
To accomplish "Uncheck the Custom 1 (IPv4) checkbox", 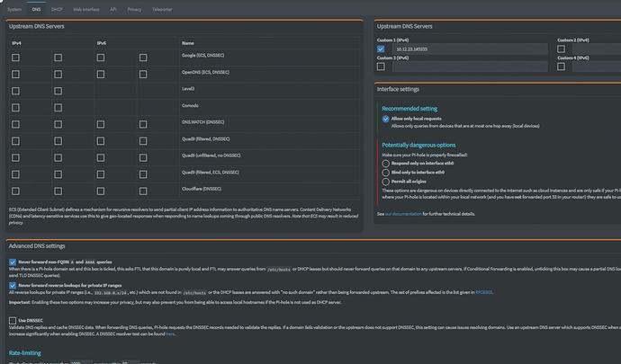I will click(382, 49).
